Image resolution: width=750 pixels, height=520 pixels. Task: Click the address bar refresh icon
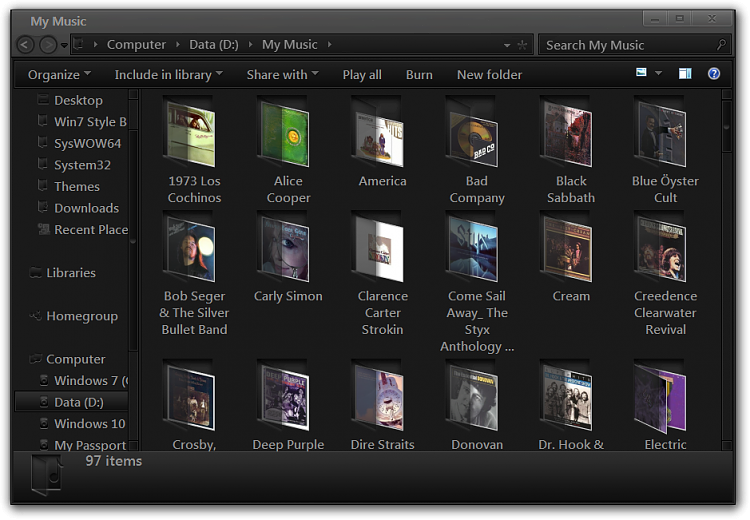pyautogui.click(x=522, y=45)
